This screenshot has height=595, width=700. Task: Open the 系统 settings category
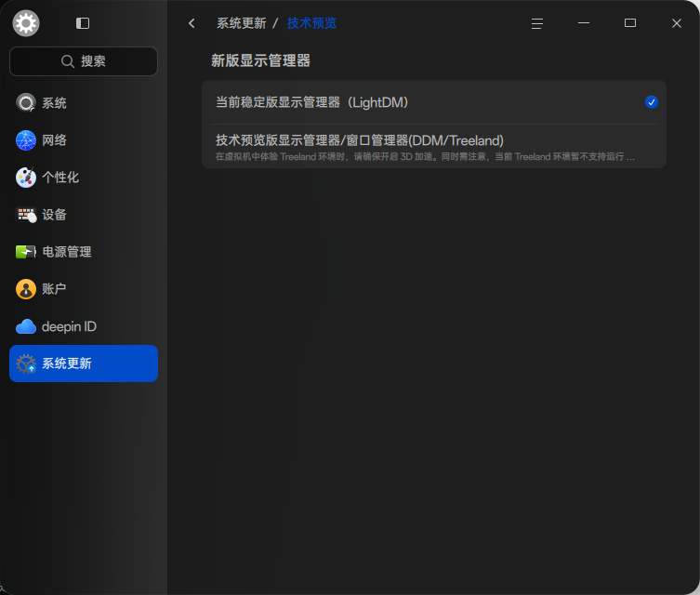[84, 102]
